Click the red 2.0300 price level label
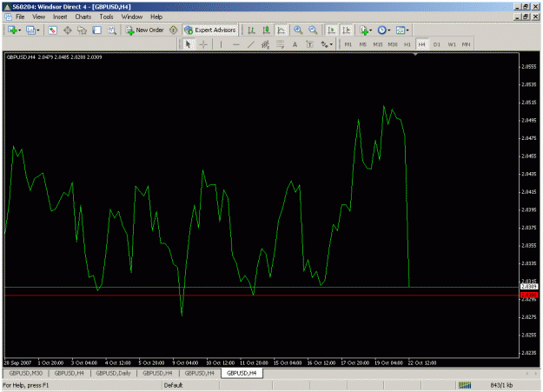This screenshot has width=543, height=392. [x=529, y=295]
